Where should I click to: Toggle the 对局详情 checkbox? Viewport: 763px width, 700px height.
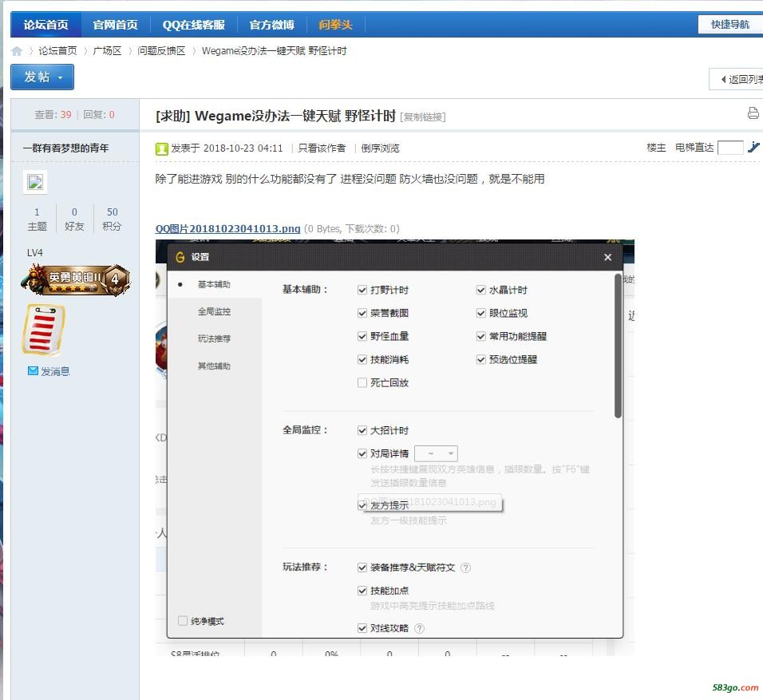point(362,453)
